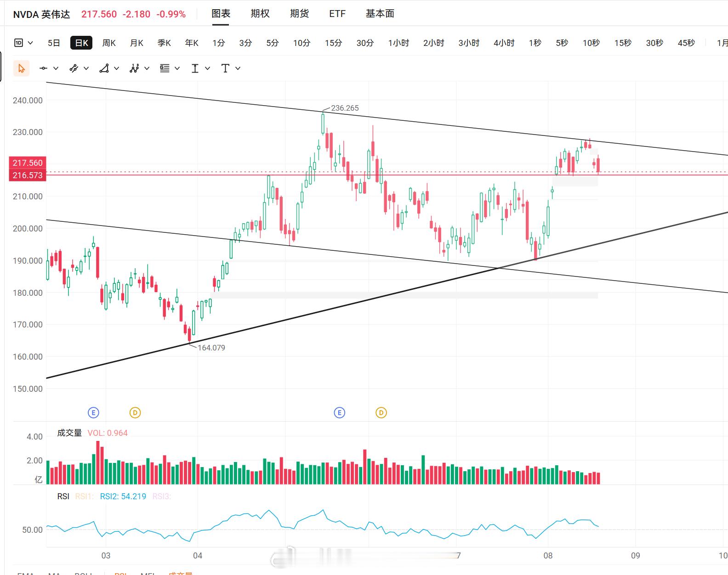
Task: Select the wave pattern drawing tool
Action: (134, 68)
